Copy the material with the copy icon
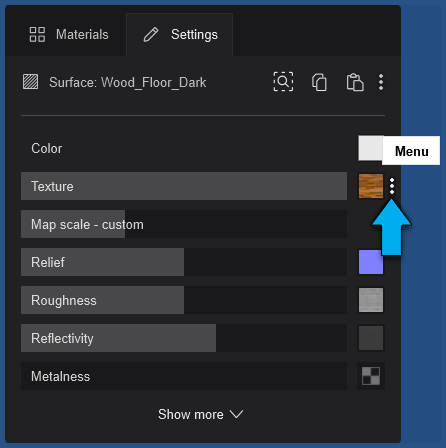The image size is (446, 448). (x=319, y=82)
